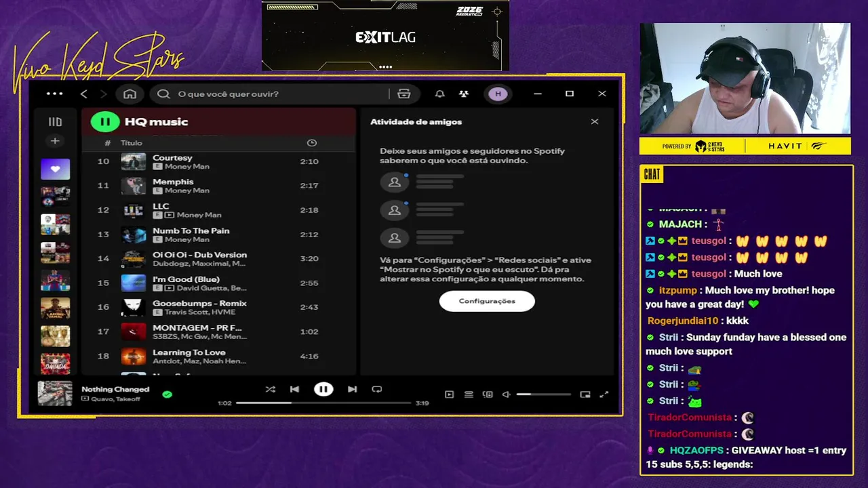
Task: Open the Spotify Home button
Action: point(130,94)
